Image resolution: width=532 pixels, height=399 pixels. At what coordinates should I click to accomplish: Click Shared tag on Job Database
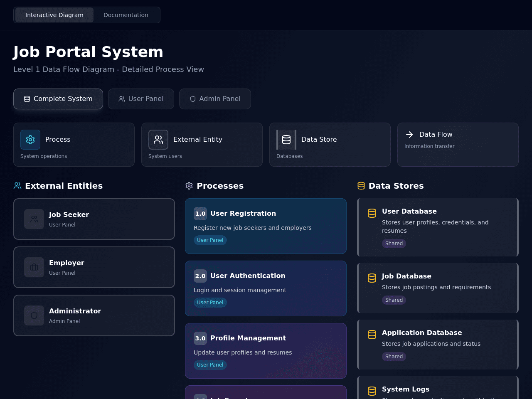pos(394,300)
